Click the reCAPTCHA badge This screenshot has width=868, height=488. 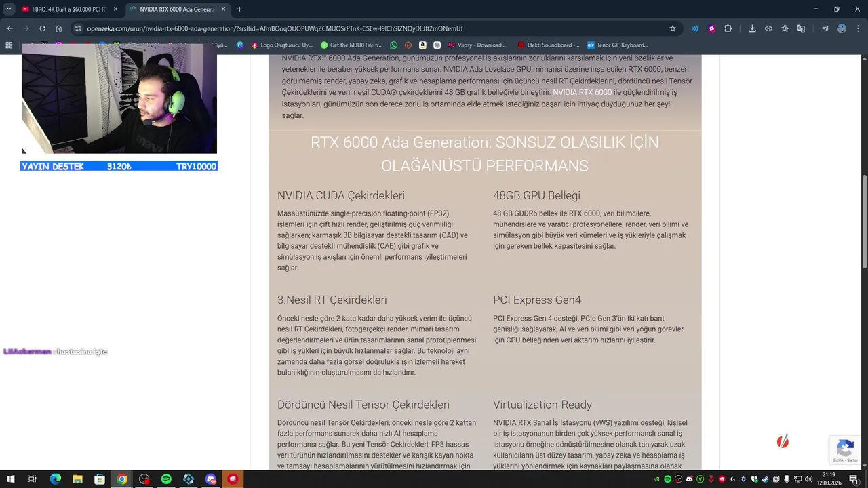[846, 449]
